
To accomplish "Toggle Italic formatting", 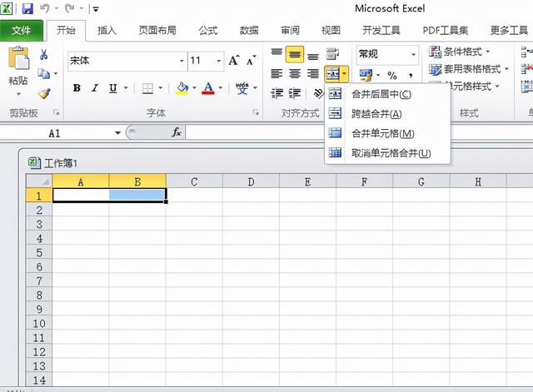I will click(x=95, y=88).
